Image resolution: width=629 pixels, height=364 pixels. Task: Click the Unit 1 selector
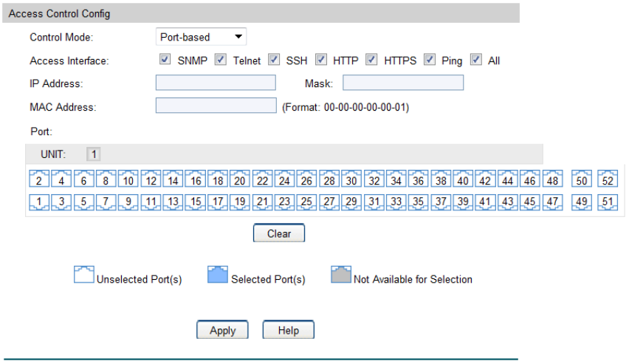coord(94,154)
